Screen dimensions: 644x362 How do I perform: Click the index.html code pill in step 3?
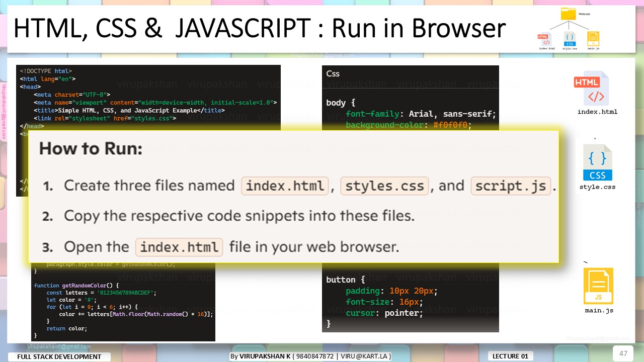(x=179, y=247)
